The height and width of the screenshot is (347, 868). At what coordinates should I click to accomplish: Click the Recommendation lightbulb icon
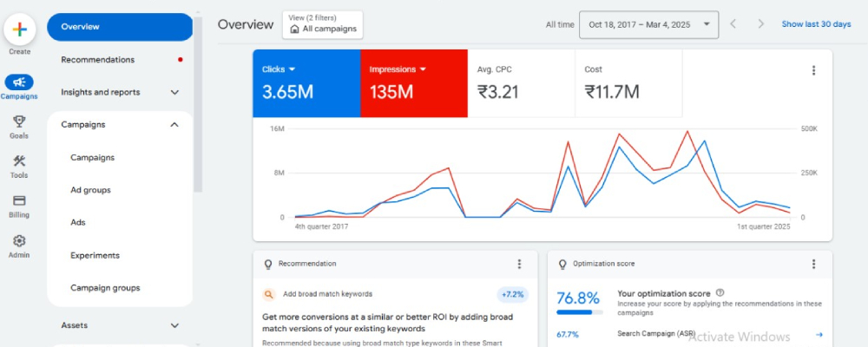click(268, 264)
